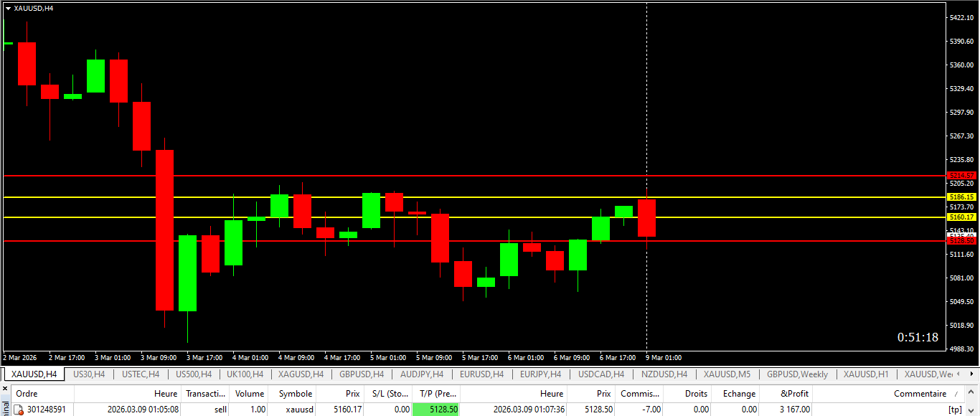980x416 pixels.
Task: Switch to the US30,H4 chart tab
Action: click(x=89, y=374)
